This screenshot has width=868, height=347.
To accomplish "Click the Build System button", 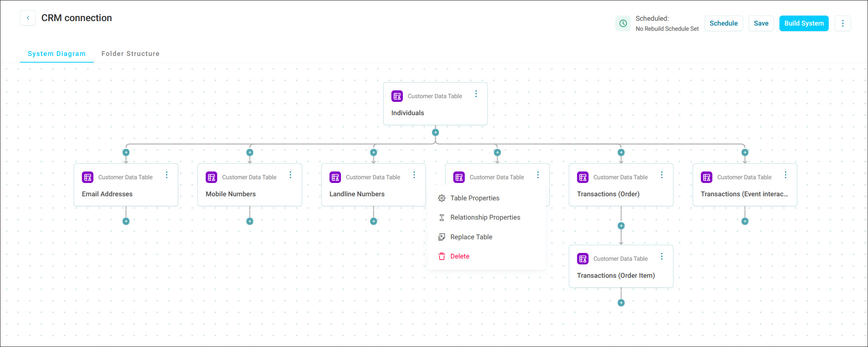I will 804,23.
